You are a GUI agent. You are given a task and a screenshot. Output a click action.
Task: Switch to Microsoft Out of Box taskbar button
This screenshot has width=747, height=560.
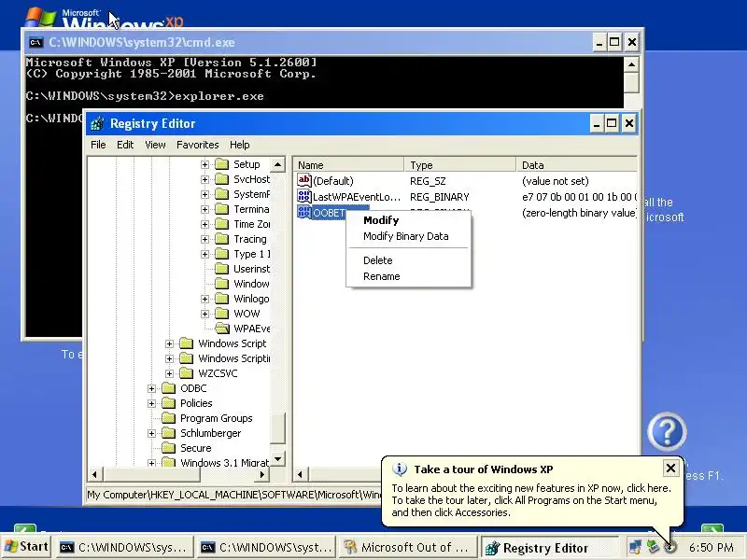click(408, 548)
